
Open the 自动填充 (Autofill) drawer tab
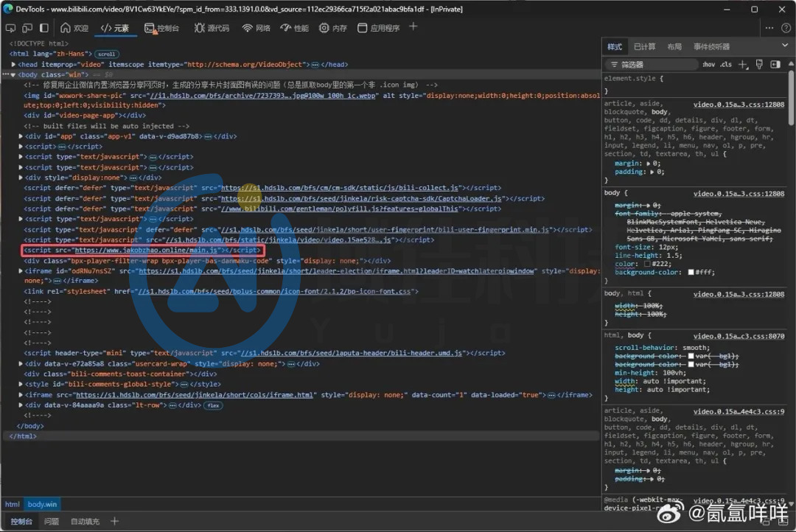click(85, 522)
